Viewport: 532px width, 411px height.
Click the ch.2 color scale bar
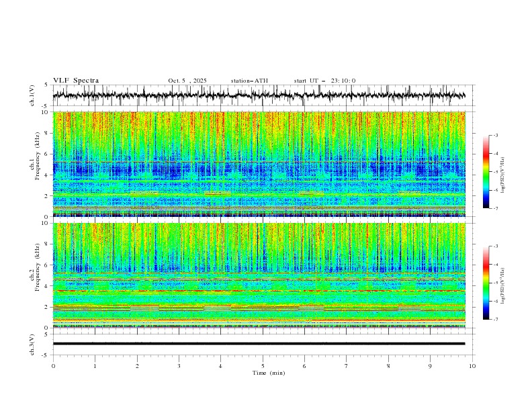click(486, 283)
